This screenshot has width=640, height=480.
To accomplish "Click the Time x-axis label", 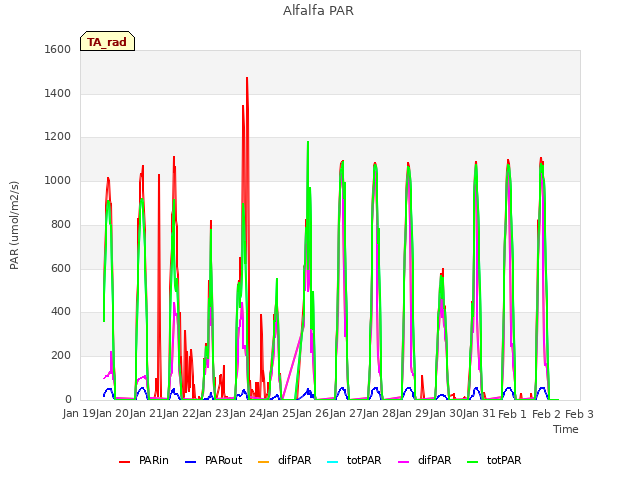I will pos(566,429).
